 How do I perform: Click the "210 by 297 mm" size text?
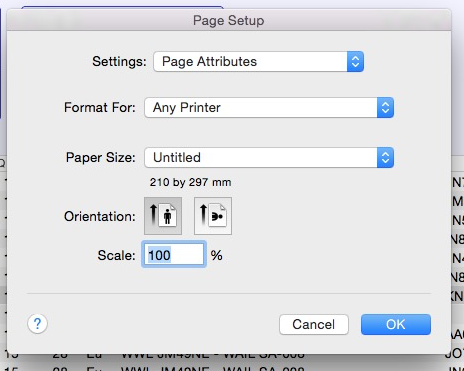click(x=190, y=182)
